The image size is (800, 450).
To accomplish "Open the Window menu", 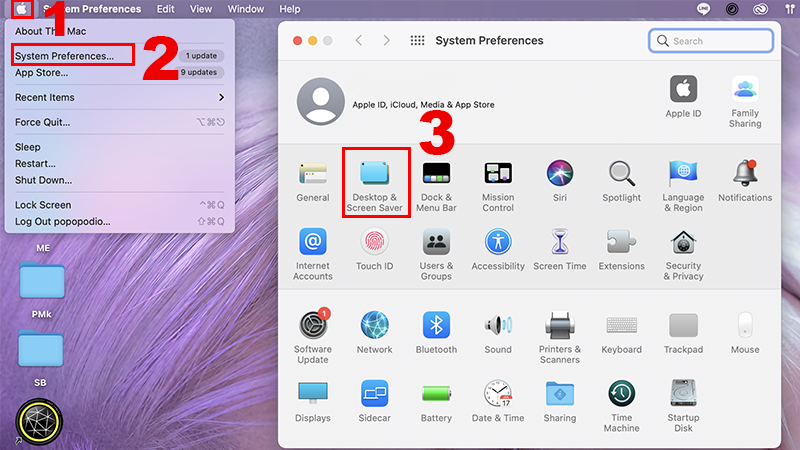I will (x=245, y=9).
